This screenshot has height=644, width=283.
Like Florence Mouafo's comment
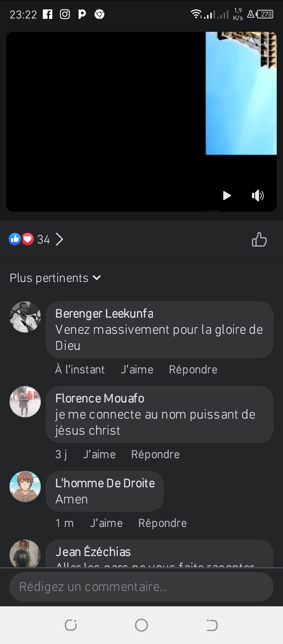(x=99, y=454)
